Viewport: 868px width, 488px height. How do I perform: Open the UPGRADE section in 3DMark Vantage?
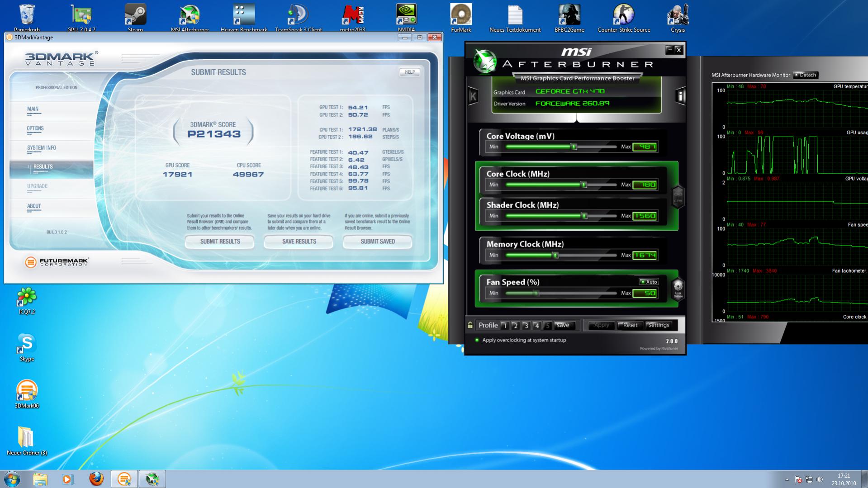coord(37,186)
